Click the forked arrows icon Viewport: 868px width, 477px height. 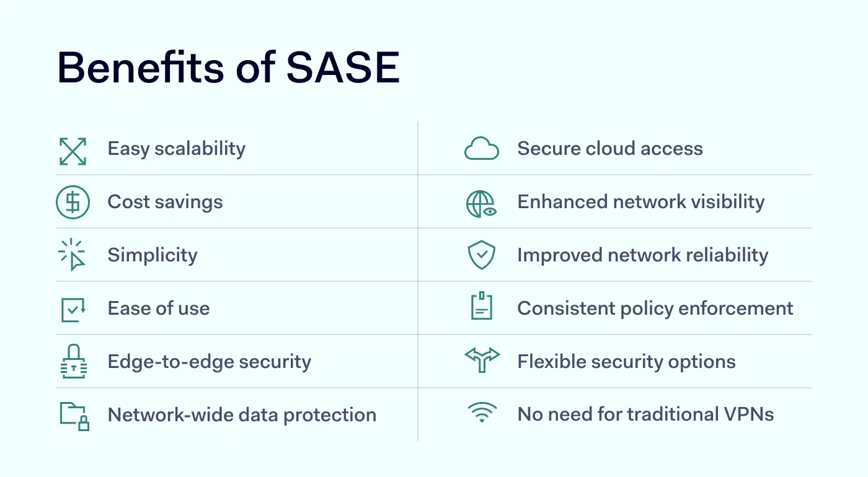482,360
